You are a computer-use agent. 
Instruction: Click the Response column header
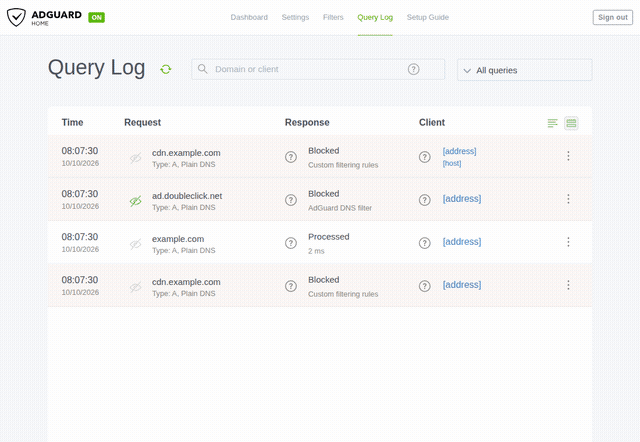click(x=307, y=122)
